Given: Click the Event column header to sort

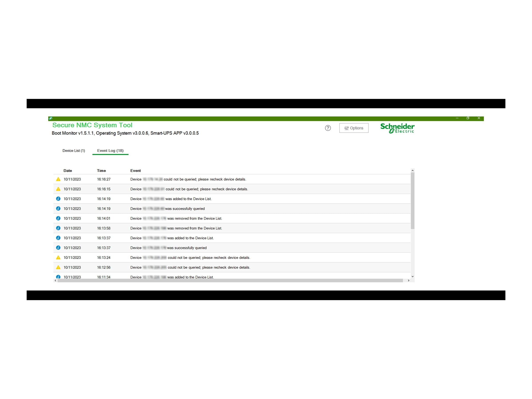Looking at the screenshot, I should tap(135, 170).
